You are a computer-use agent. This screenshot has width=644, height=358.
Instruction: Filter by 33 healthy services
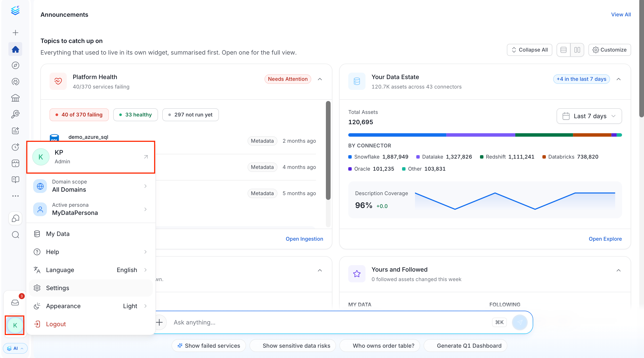[x=136, y=115]
